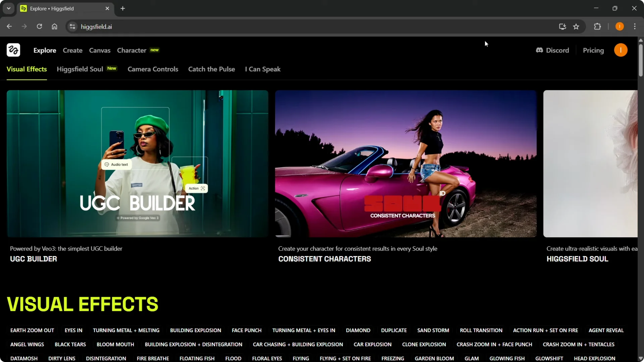Image resolution: width=644 pixels, height=362 pixels.
Task: Choose the EARTH ZOOM OUT effect
Action: [x=32, y=330]
